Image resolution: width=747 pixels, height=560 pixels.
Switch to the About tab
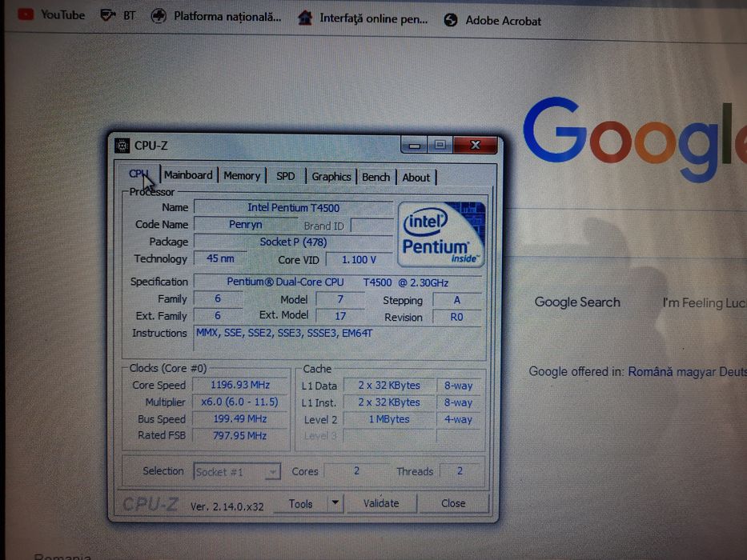point(416,178)
